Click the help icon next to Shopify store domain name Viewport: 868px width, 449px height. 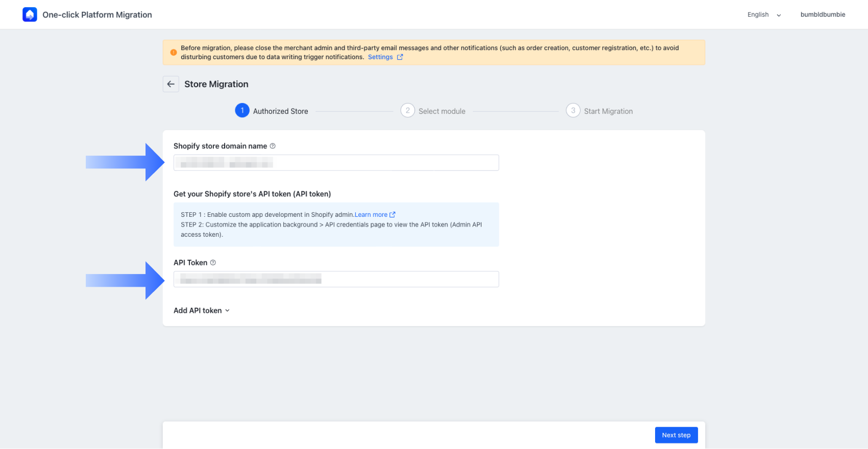(273, 146)
